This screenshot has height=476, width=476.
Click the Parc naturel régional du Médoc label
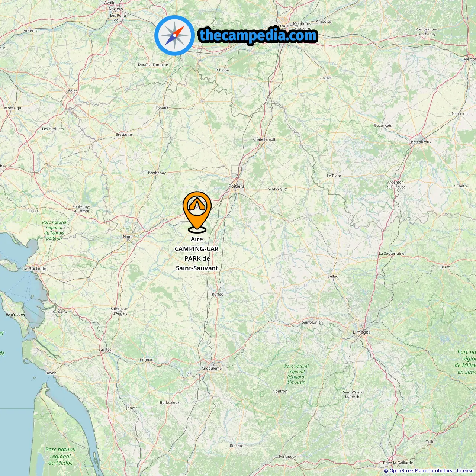[x=60, y=456]
